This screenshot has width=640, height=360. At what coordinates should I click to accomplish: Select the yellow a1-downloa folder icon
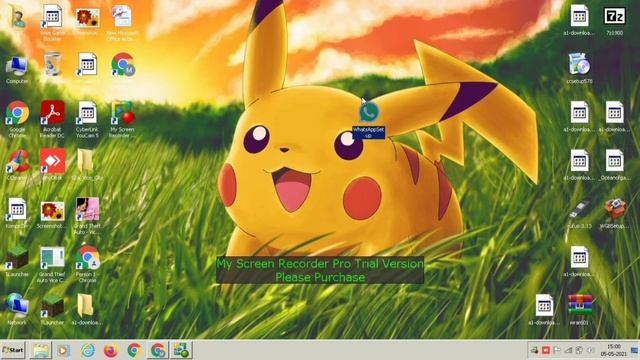click(87, 309)
